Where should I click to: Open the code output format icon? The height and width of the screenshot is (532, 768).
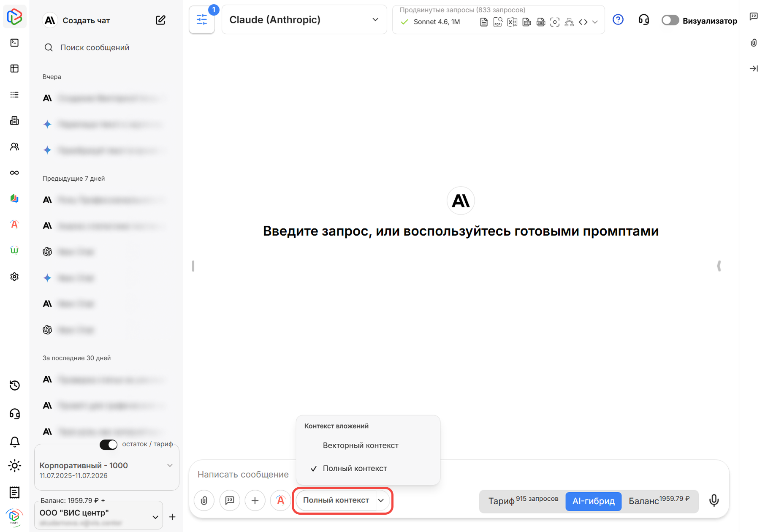(583, 22)
